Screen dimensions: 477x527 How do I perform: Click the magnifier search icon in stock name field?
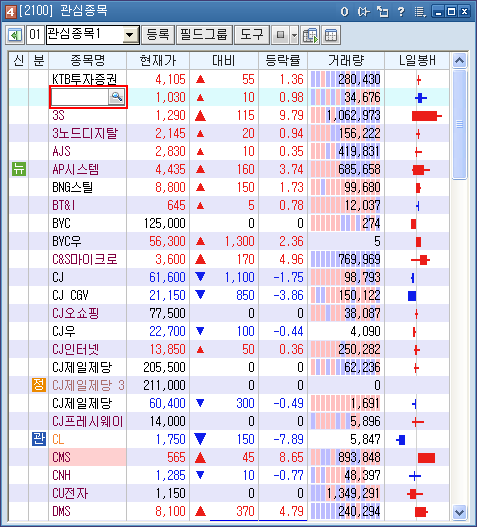tap(117, 97)
